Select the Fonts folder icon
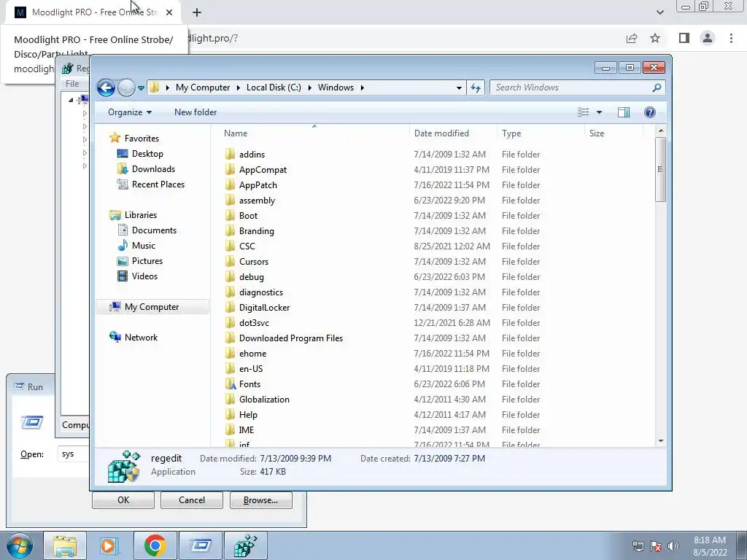This screenshot has height=560, width=747. [230, 384]
